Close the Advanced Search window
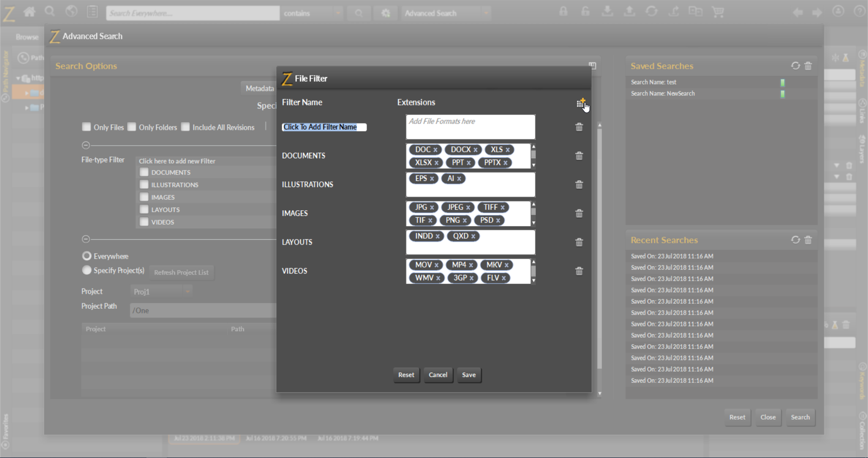 click(x=768, y=417)
